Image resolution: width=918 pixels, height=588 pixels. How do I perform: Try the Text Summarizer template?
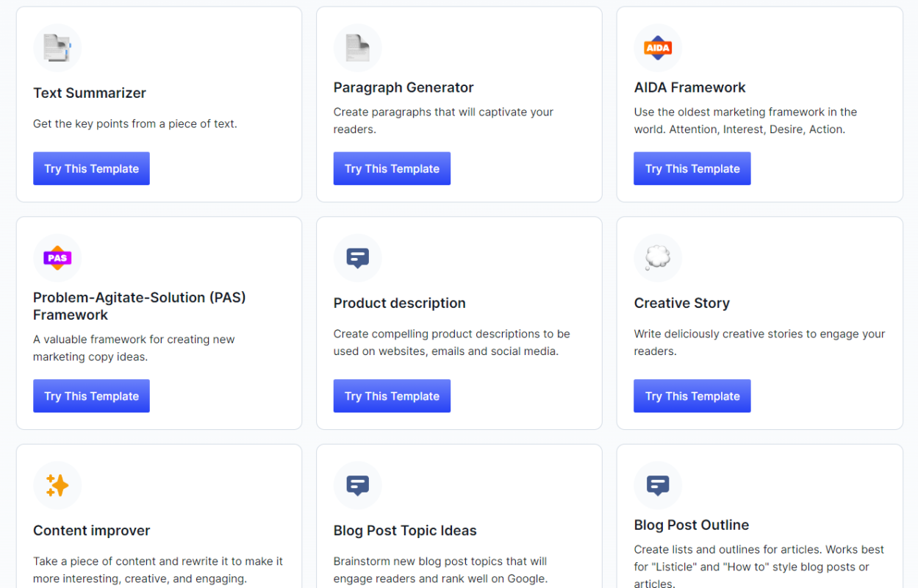[91, 168]
